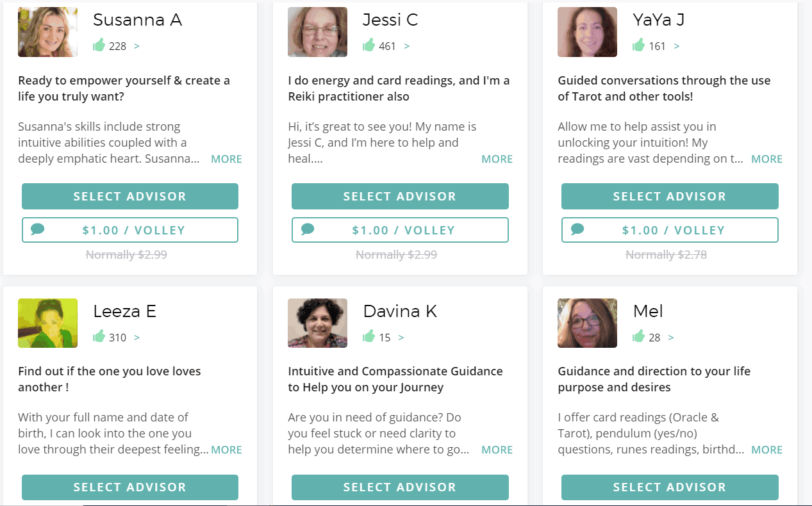812x506 pixels.
Task: Choose Select Advisor for Davina K
Action: tap(400, 487)
